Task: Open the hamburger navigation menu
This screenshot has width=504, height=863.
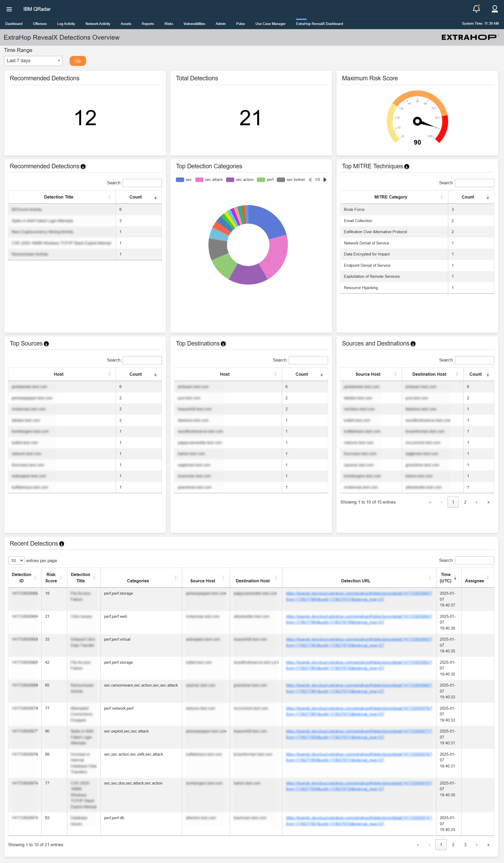Action: (9, 9)
